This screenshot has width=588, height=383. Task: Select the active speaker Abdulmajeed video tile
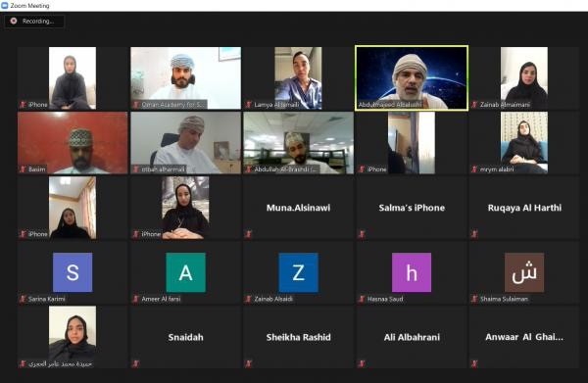(x=412, y=78)
